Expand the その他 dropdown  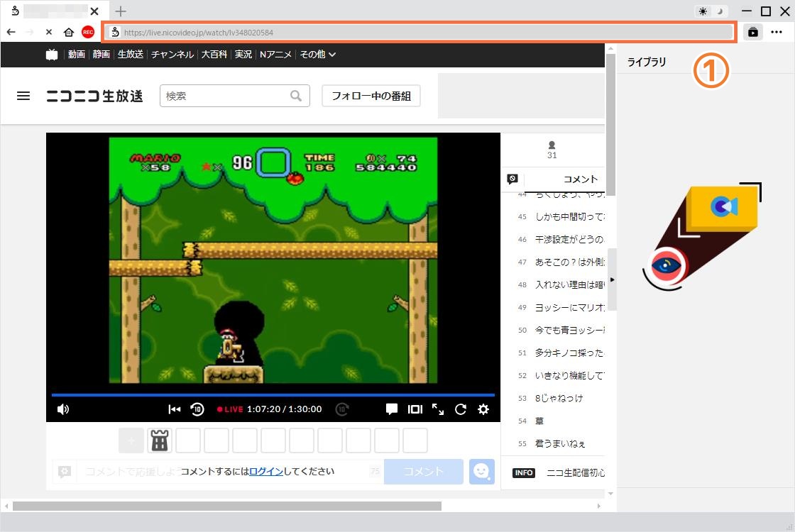318,54
